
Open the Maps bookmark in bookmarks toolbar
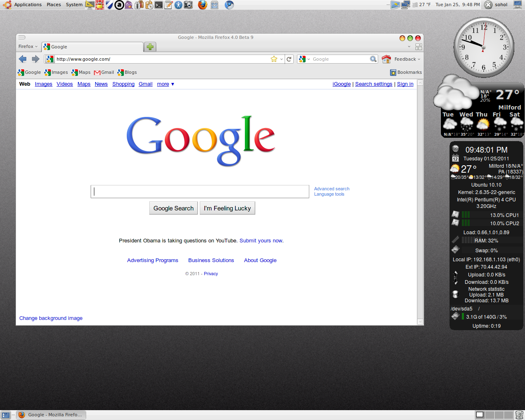click(x=81, y=73)
